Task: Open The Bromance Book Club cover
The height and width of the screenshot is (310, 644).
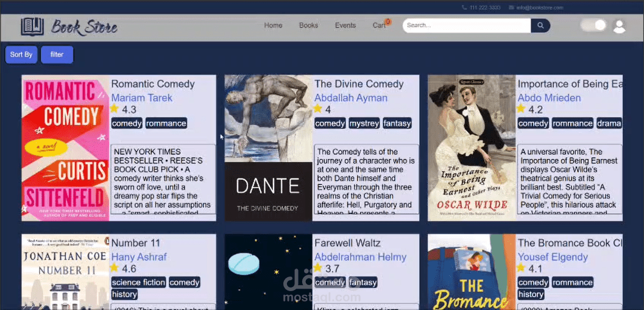Action: point(472,272)
